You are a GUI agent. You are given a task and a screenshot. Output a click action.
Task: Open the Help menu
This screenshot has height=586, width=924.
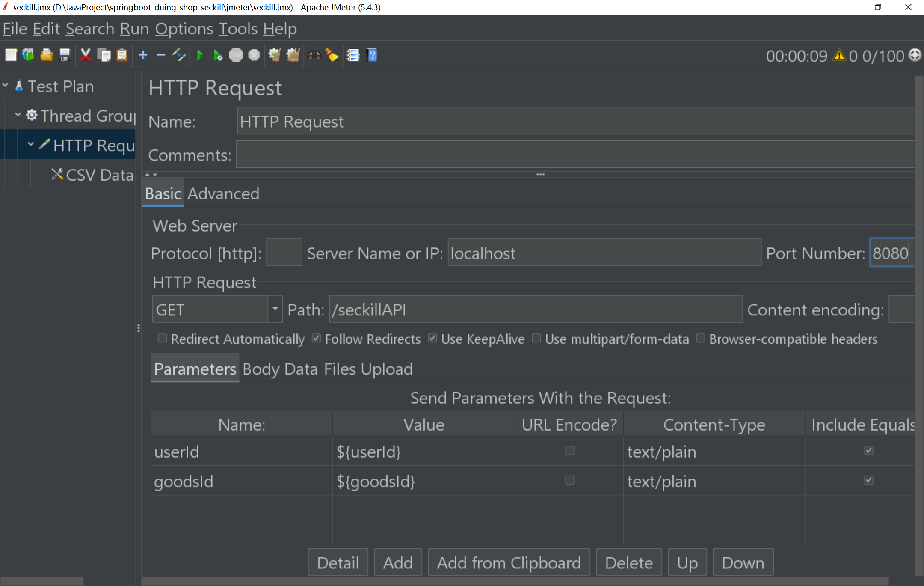point(280,29)
